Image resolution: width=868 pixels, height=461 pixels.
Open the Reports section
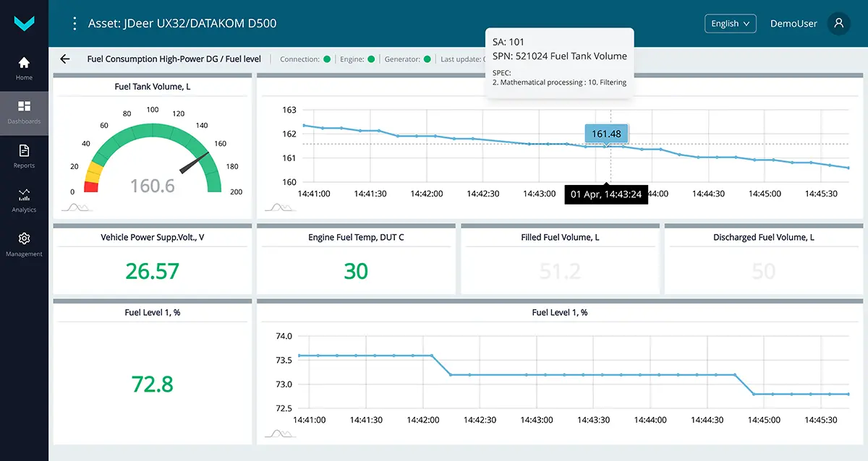coord(24,156)
